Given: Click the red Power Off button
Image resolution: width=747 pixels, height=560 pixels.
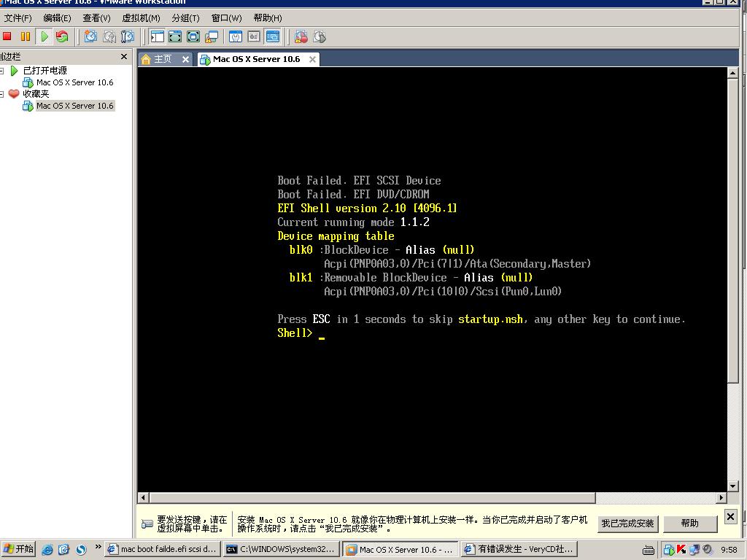Looking at the screenshot, I should click(7, 36).
